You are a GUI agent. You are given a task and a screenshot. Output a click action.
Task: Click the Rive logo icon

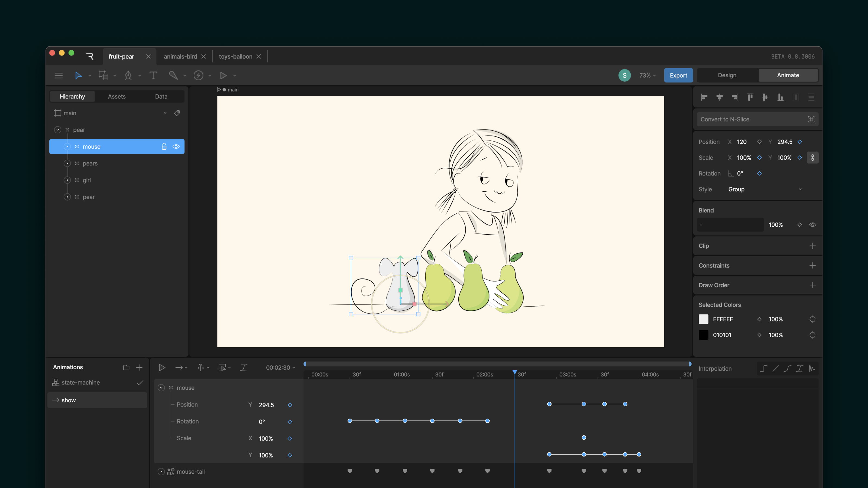coord(90,56)
